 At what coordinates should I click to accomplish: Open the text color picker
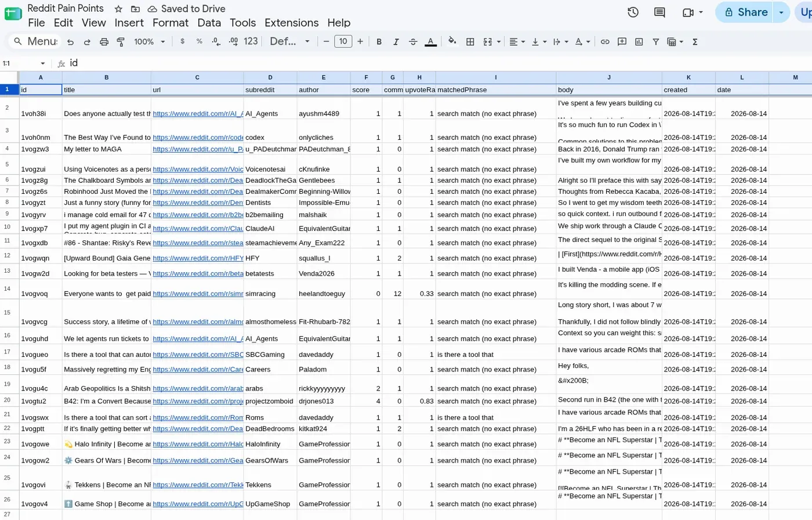pyautogui.click(x=430, y=42)
